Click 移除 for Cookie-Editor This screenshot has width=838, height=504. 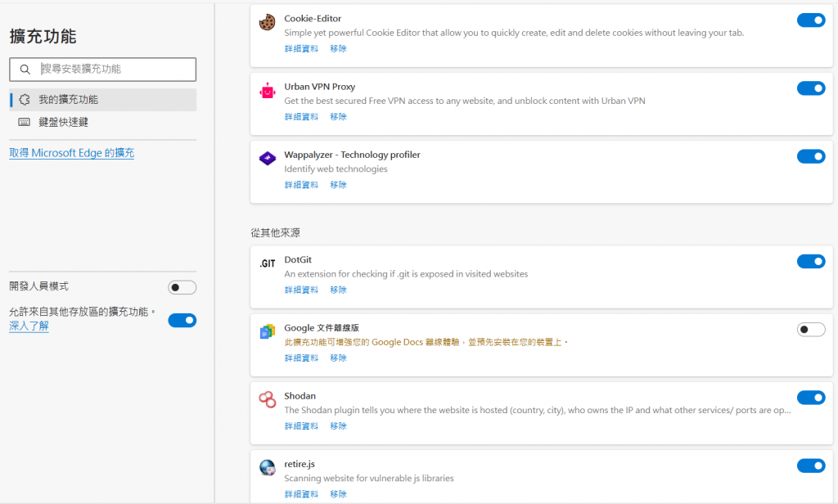338,48
